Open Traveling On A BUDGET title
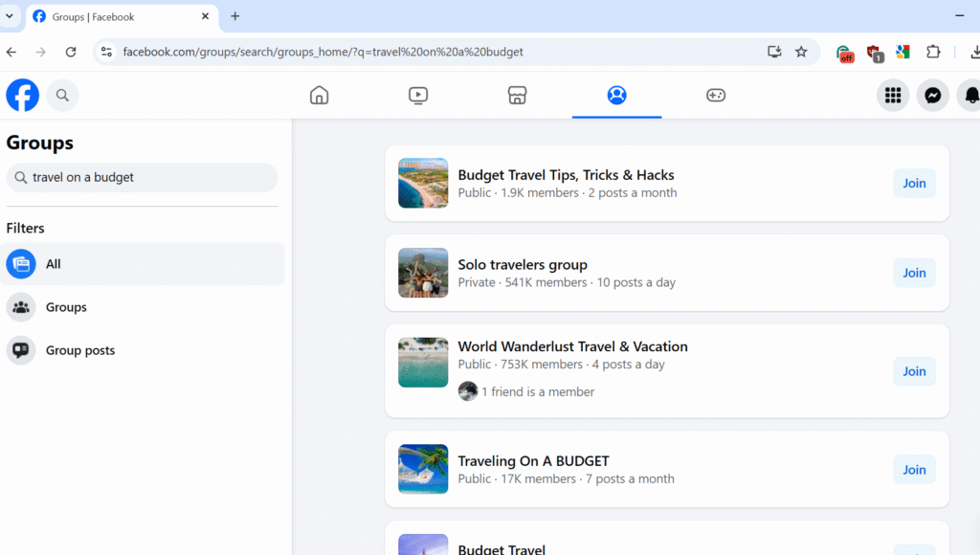 533,460
